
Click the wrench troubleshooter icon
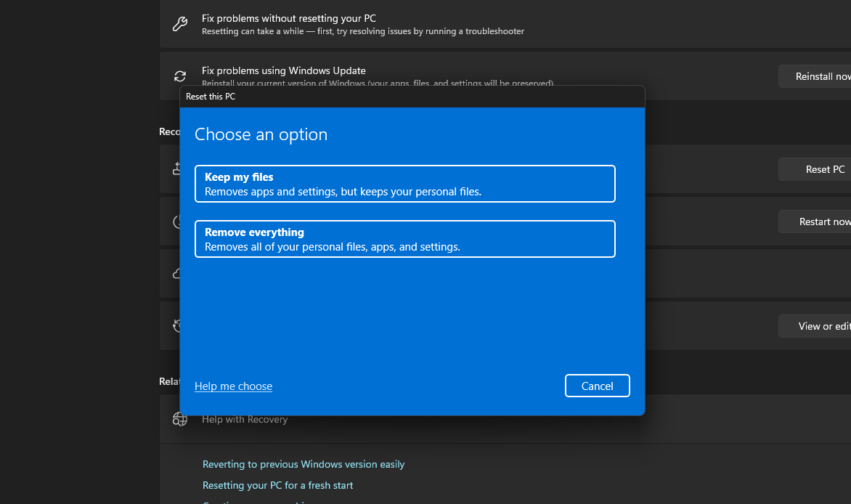(179, 24)
